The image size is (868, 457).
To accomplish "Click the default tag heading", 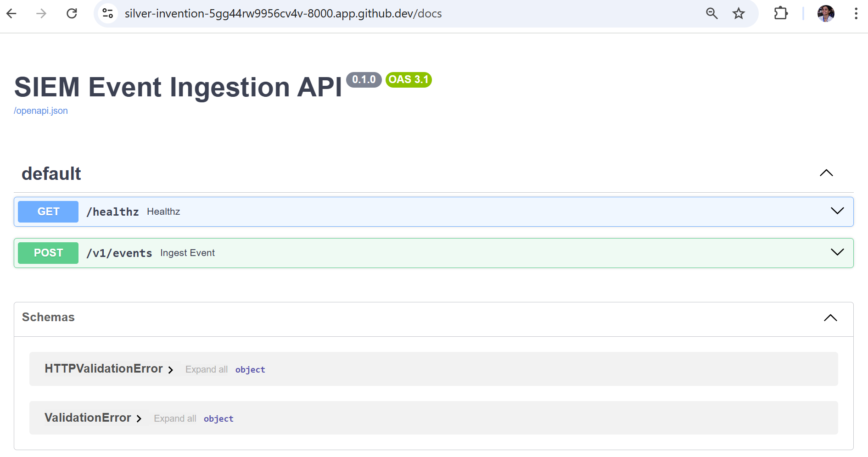I will 51,174.
